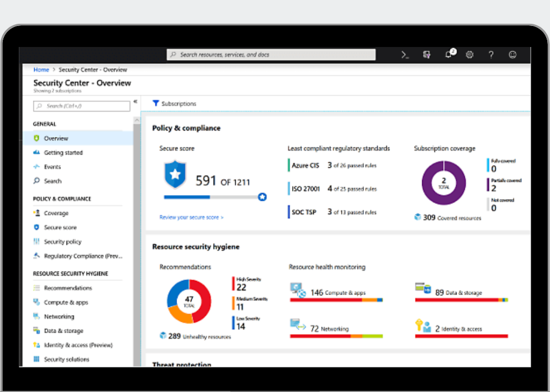Click the sidebar Search magnifier icon
Viewport: 550px width, 392px height.
pyautogui.click(x=37, y=181)
